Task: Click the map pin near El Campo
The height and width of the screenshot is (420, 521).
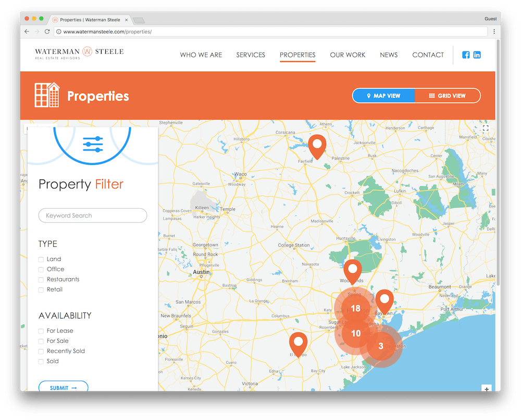Action: 299,345
